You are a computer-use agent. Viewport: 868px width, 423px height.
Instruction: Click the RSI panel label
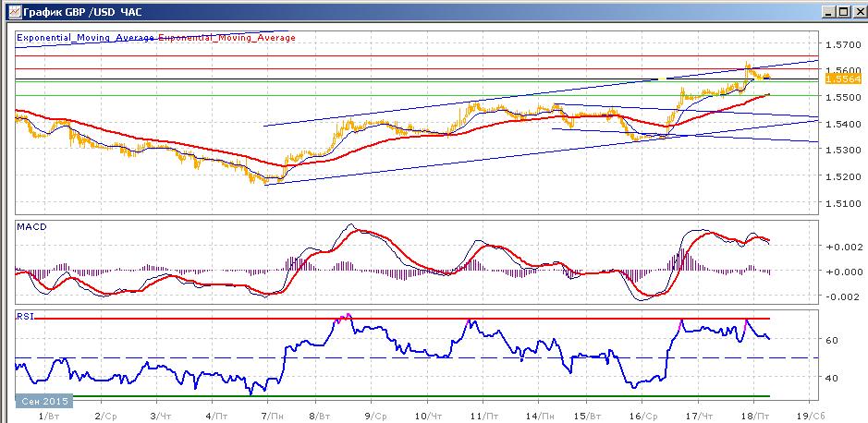tap(25, 317)
